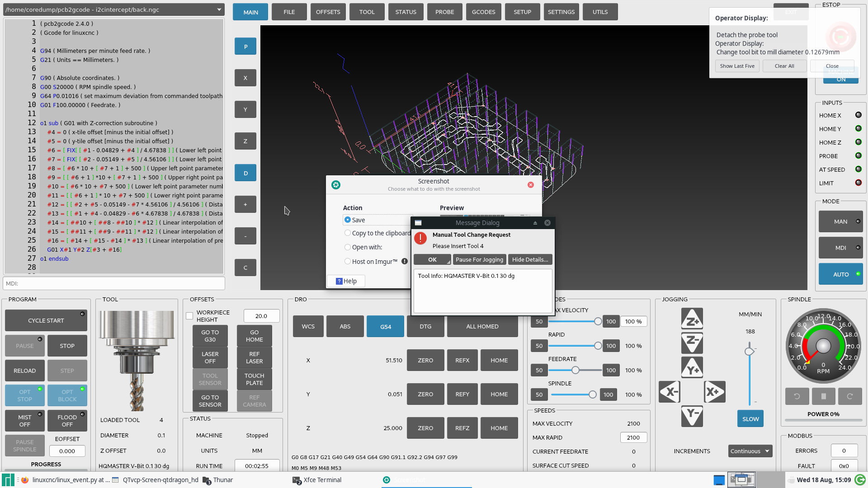This screenshot has height=488, width=868.
Task: Click the X- jog arrow
Action: click(669, 392)
